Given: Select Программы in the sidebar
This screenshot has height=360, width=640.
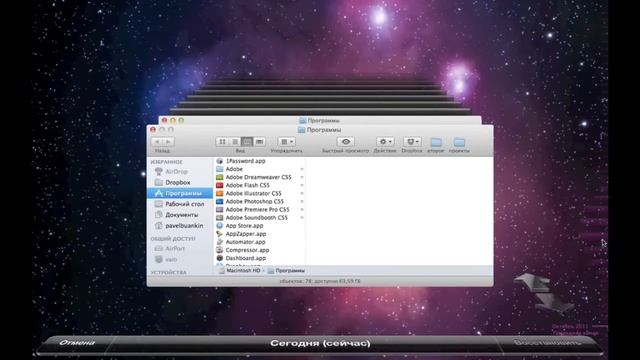Looking at the screenshot, I should [180, 193].
